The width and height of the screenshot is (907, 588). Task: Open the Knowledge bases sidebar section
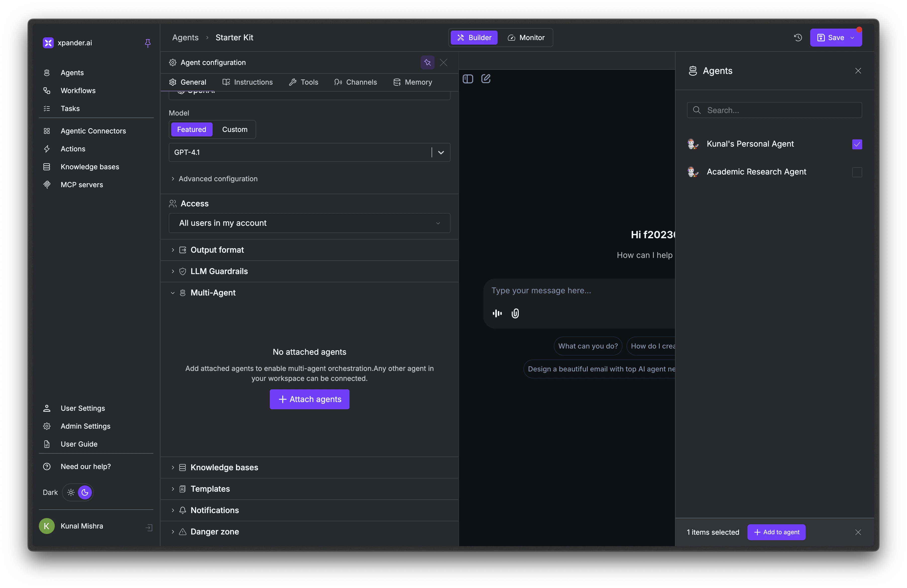click(x=90, y=167)
